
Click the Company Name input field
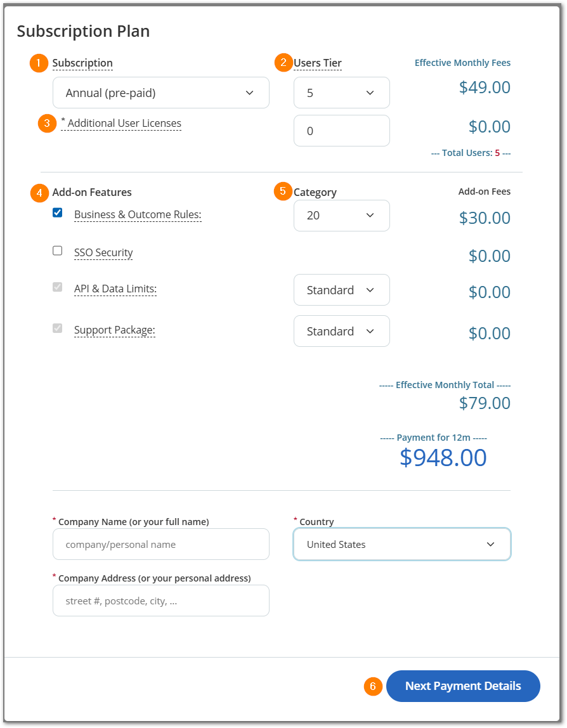[161, 544]
